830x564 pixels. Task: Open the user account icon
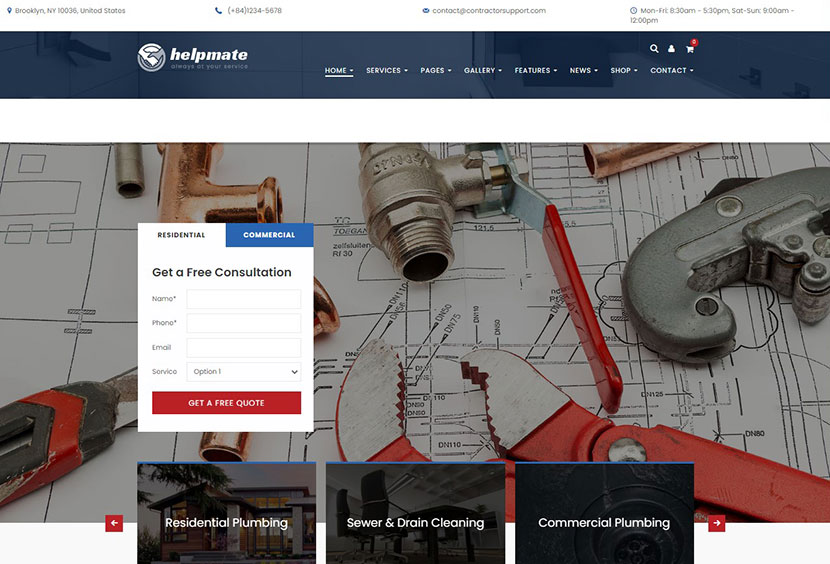[671, 49]
